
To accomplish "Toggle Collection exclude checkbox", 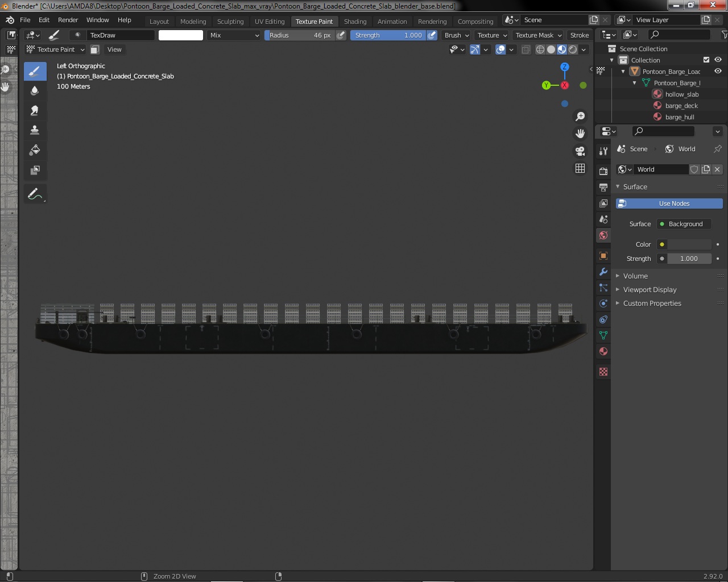I will pyautogui.click(x=706, y=60).
